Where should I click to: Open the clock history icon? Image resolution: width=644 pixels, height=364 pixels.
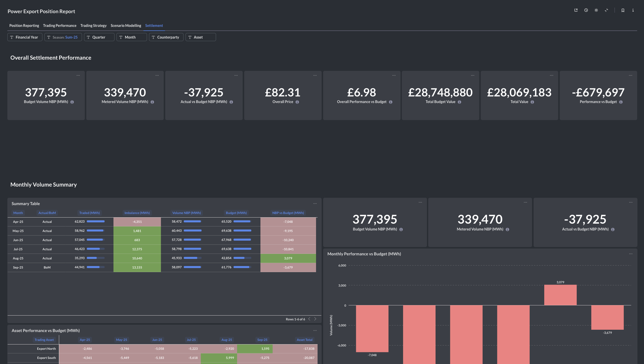pos(586,10)
